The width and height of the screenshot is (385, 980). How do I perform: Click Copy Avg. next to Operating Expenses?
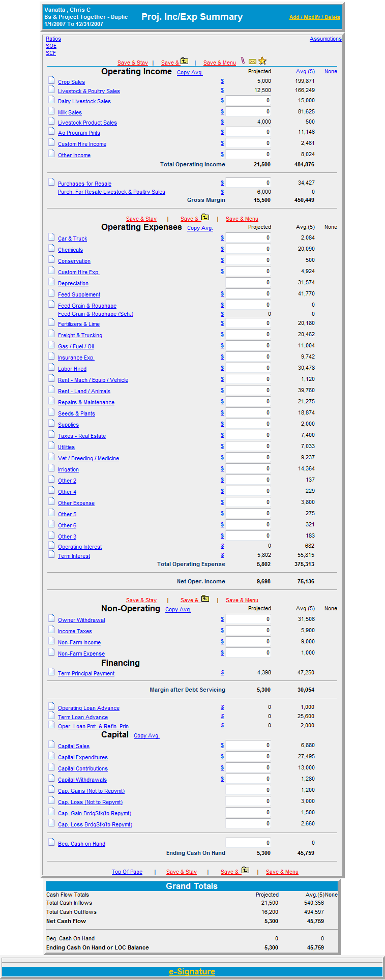click(200, 228)
